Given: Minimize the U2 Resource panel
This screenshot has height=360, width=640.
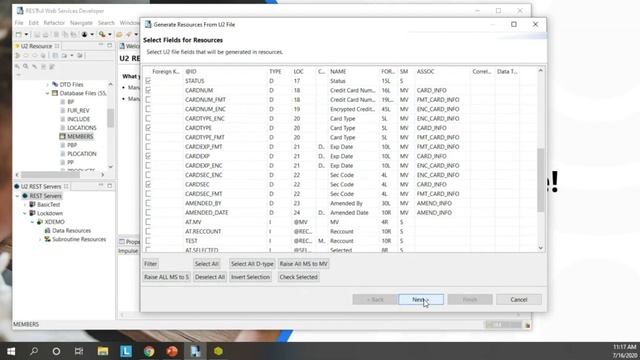Looking at the screenshot, I should (101, 45).
